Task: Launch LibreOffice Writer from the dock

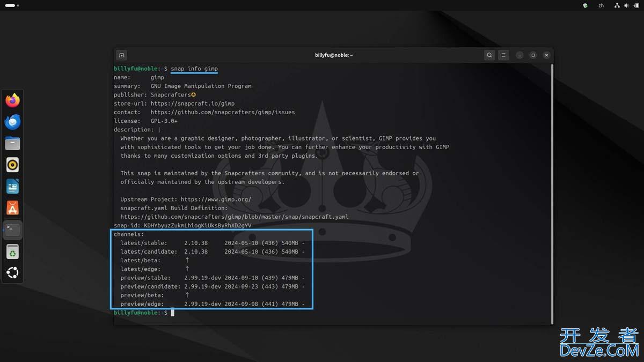Action: tap(12, 186)
